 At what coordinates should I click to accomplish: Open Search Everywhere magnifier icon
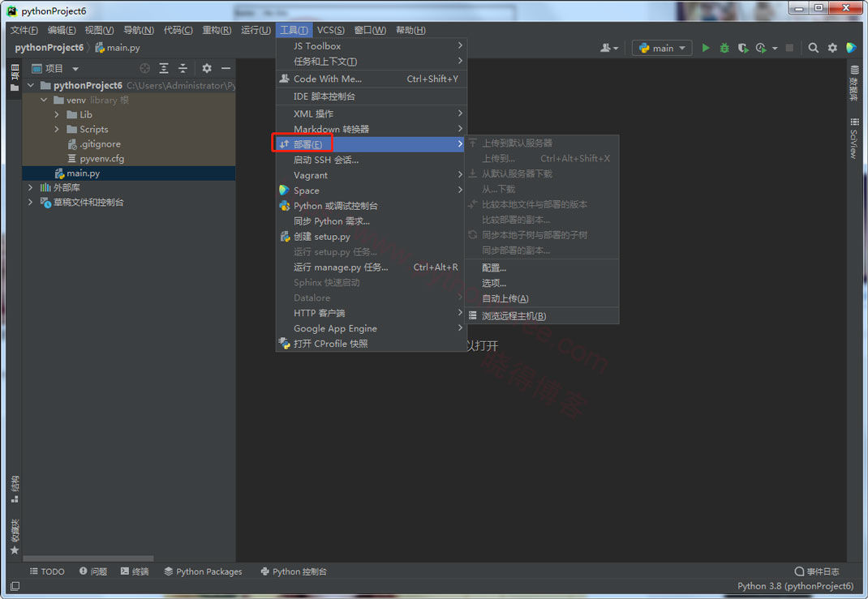tap(813, 48)
